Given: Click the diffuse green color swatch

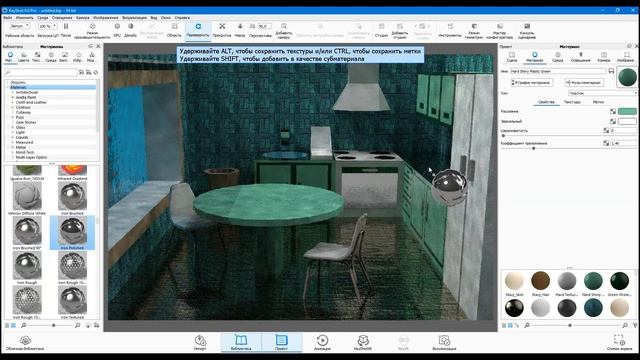Looking at the screenshot, I should 627,111.
